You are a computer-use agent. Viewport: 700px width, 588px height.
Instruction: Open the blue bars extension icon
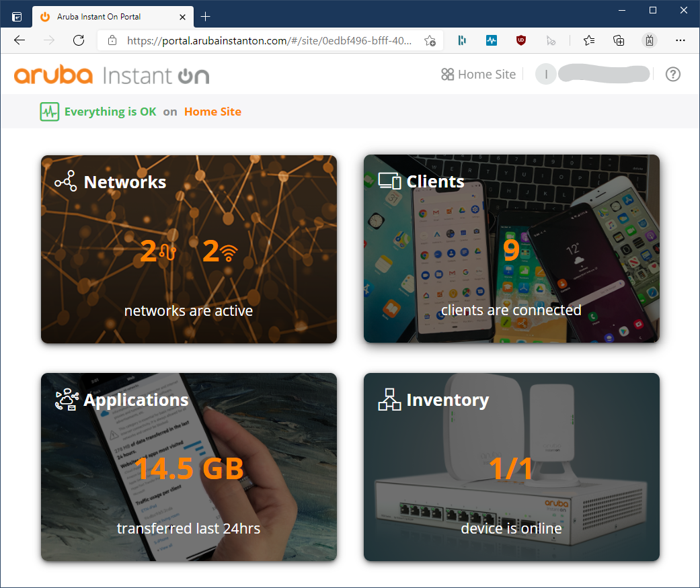(462, 40)
